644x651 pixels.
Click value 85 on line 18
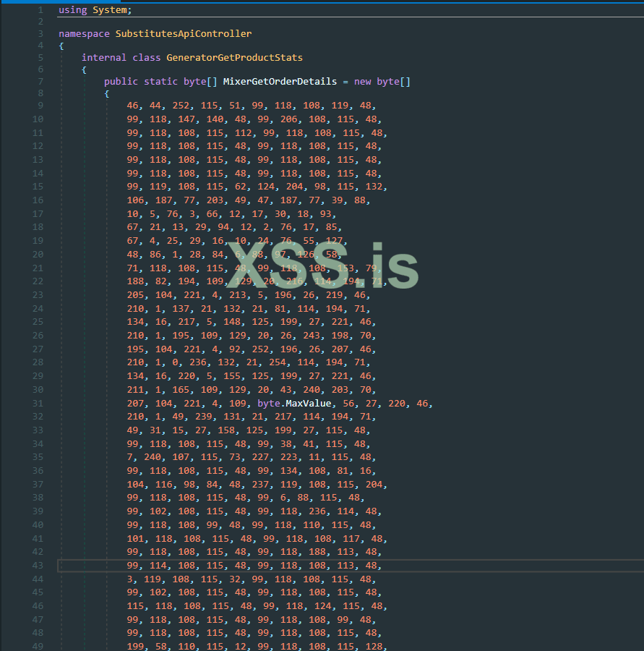click(331, 227)
